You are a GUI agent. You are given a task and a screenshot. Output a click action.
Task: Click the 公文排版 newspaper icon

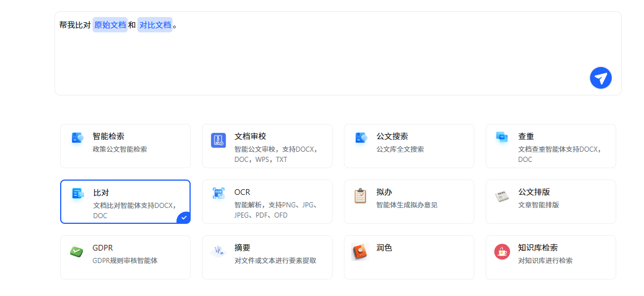[x=502, y=196]
